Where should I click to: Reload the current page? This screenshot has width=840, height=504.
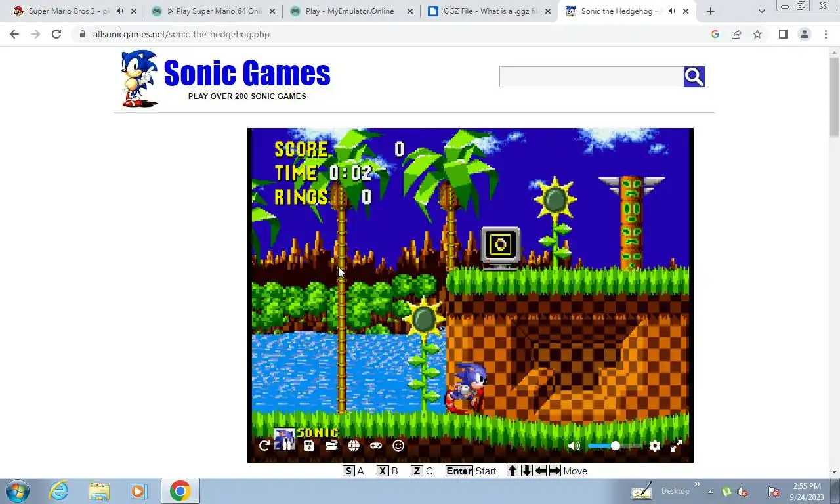(56, 34)
